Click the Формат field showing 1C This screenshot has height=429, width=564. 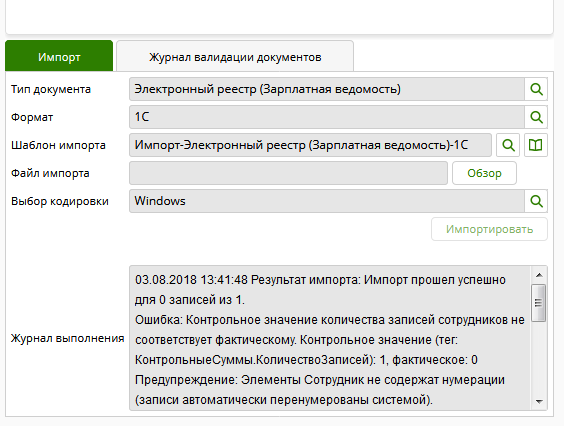click(327, 117)
